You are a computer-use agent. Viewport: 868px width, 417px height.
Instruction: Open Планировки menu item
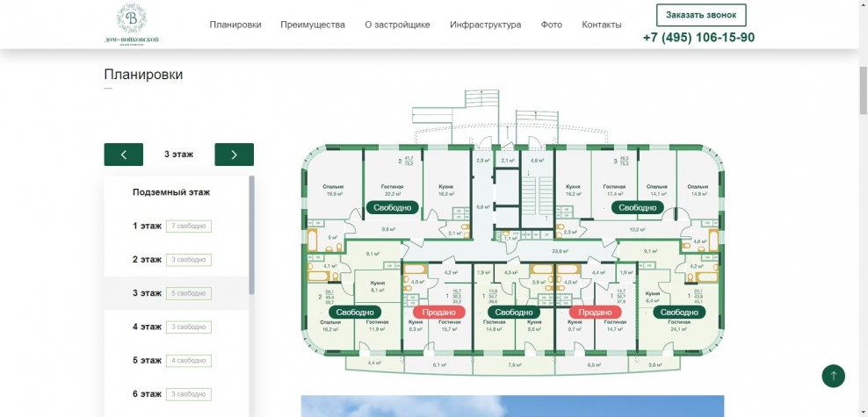(x=235, y=25)
